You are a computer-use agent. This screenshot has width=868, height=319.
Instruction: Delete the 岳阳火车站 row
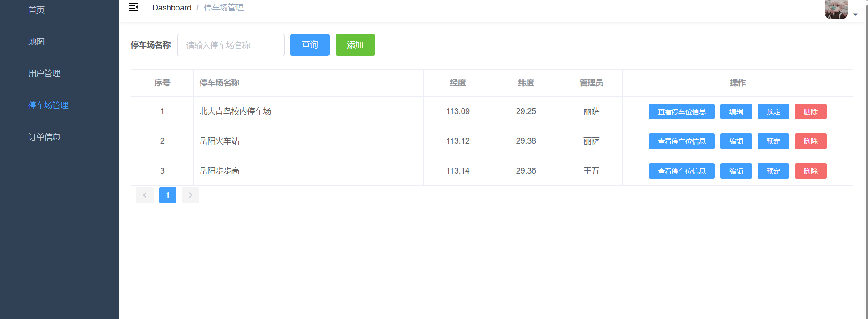click(810, 141)
